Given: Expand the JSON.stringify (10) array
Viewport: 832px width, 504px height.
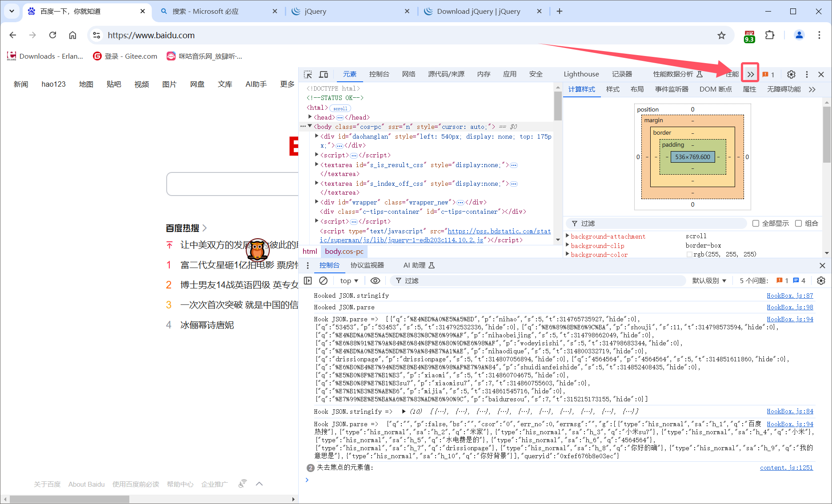Looking at the screenshot, I should coord(404,411).
